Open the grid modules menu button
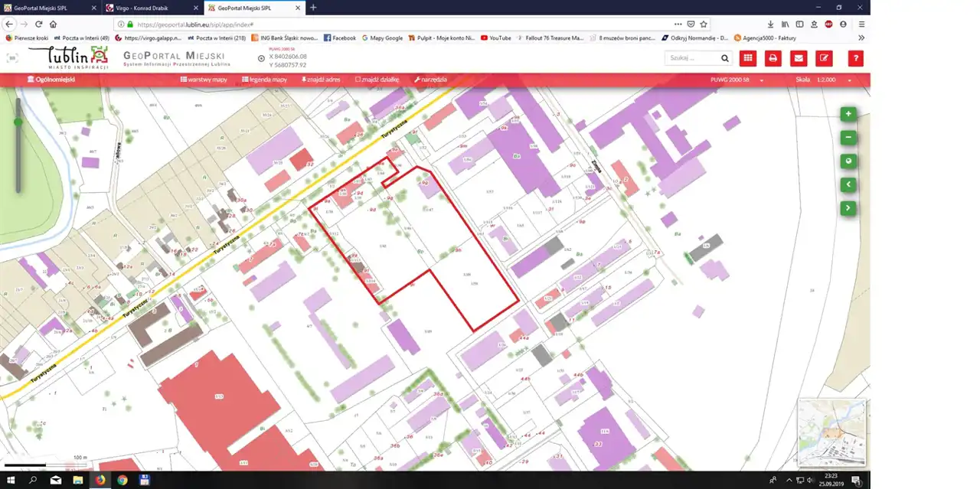This screenshot has height=489, width=980. tap(748, 58)
